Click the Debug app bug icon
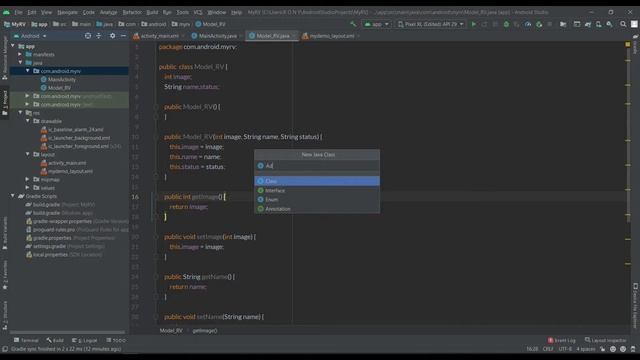The image size is (640, 360). [506, 24]
